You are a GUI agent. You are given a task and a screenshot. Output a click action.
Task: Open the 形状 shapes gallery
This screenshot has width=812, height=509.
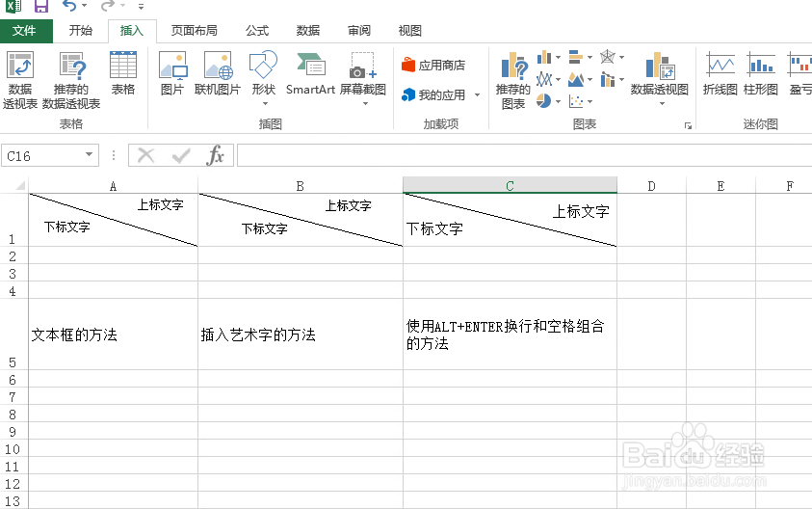pyautogui.click(x=264, y=78)
